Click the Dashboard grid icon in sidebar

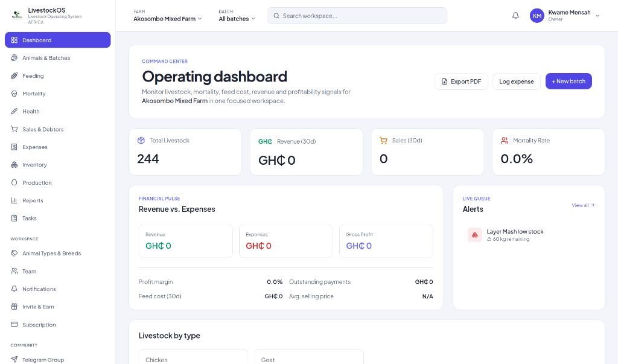point(14,40)
